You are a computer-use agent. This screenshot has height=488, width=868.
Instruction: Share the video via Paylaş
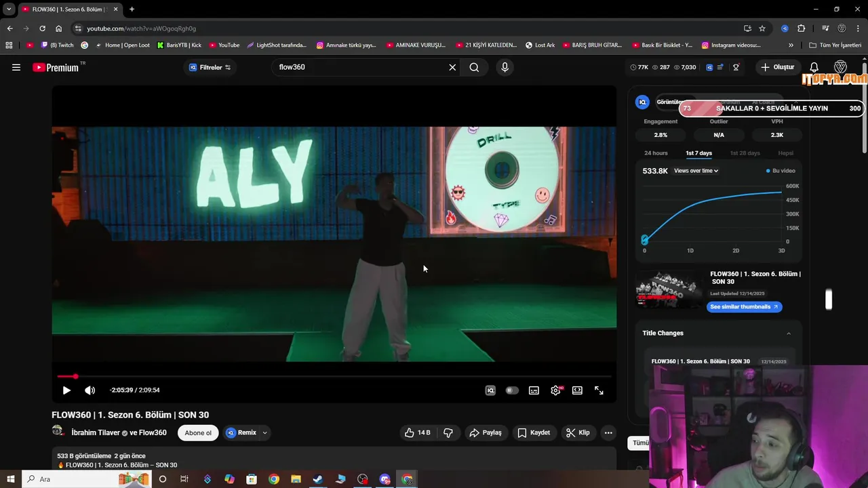(486, 432)
